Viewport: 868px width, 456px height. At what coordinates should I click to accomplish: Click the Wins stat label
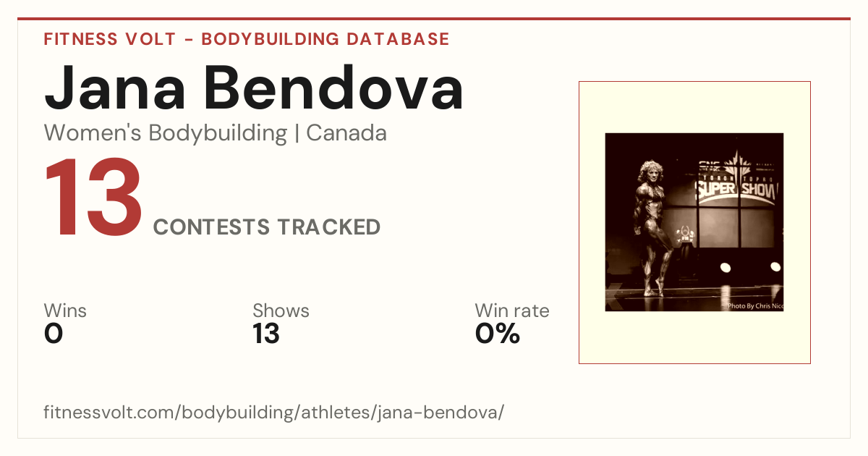(x=65, y=311)
